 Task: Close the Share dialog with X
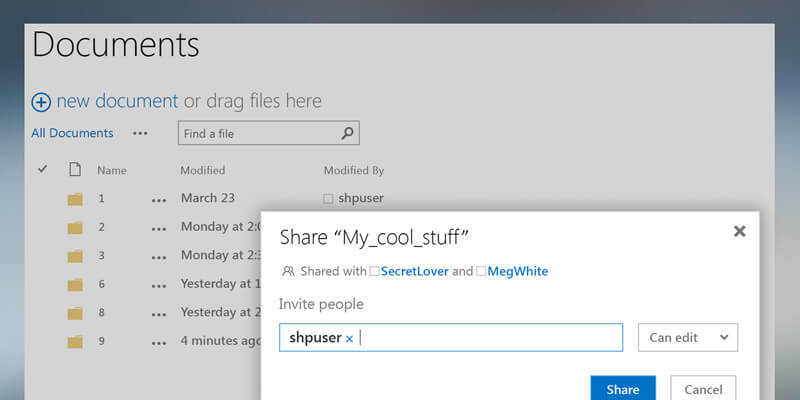click(739, 231)
